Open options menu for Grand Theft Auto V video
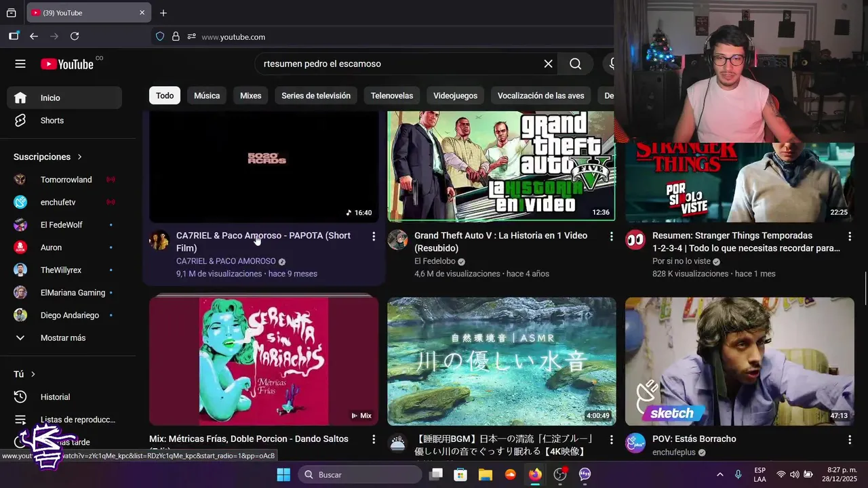The image size is (868, 488). pyautogui.click(x=611, y=236)
